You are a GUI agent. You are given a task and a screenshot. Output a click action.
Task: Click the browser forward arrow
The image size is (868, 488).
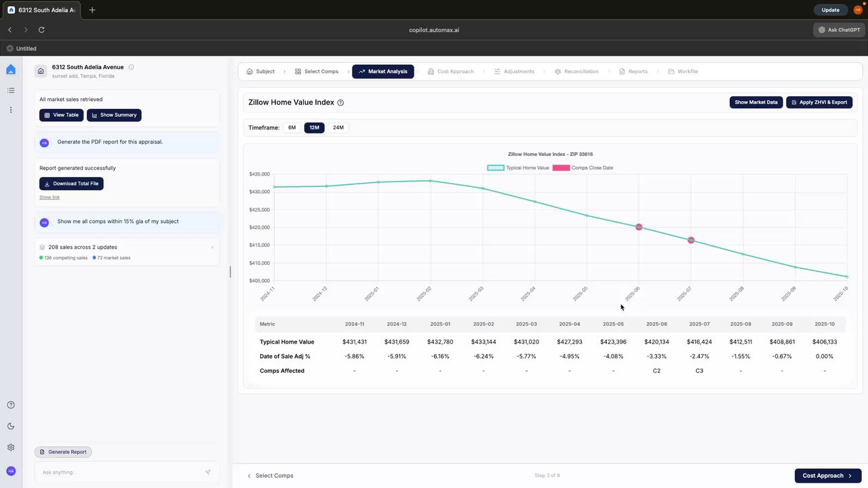pyautogui.click(x=26, y=30)
